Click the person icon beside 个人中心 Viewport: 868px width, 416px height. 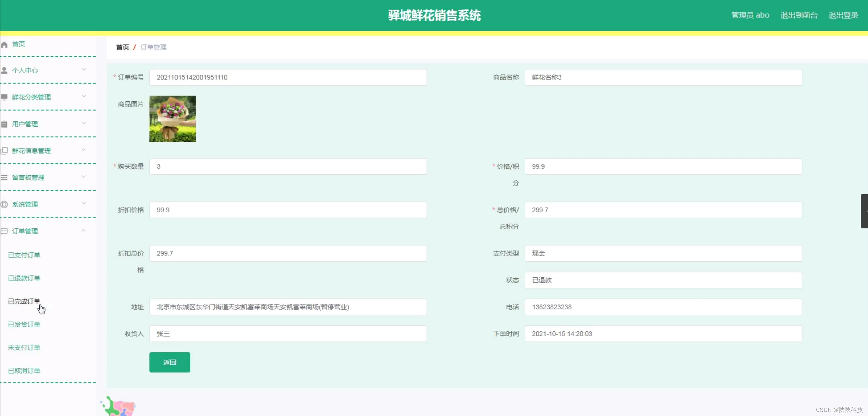point(4,71)
